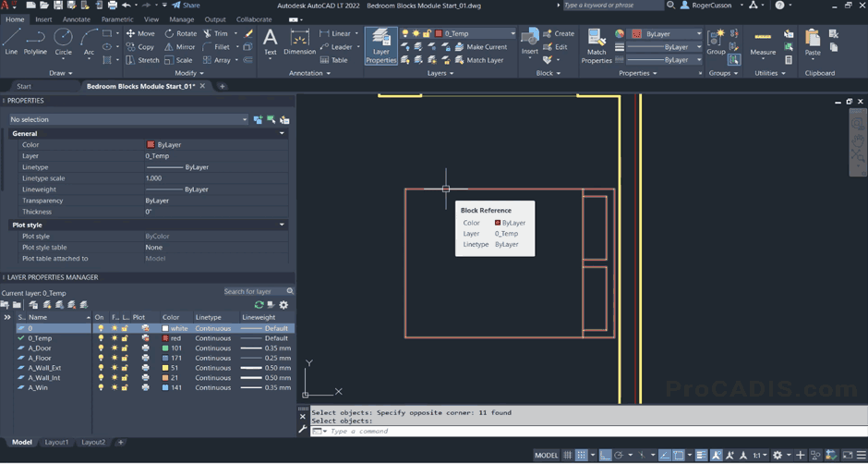Expand the Annotation panel
Viewport: 868px width, 464px height.
point(309,73)
